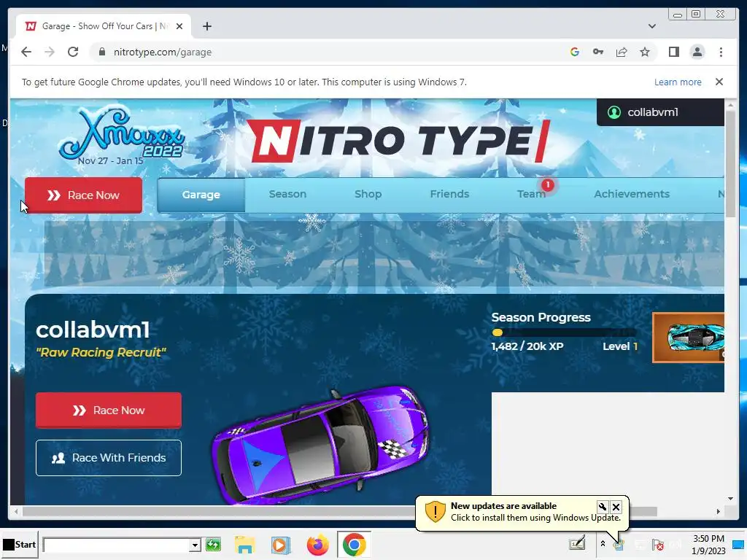The height and width of the screenshot is (560, 747).
Task: Open the Xmaxx 2022 event logo
Action: [121, 136]
